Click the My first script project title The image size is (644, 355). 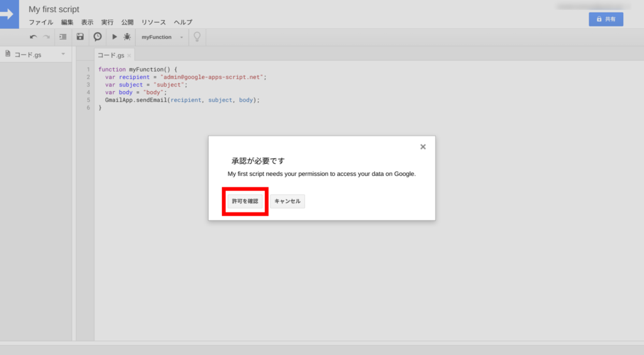54,9
